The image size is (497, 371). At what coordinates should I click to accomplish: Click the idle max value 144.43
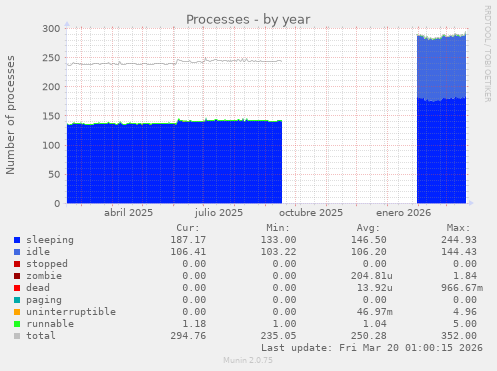[x=459, y=252]
